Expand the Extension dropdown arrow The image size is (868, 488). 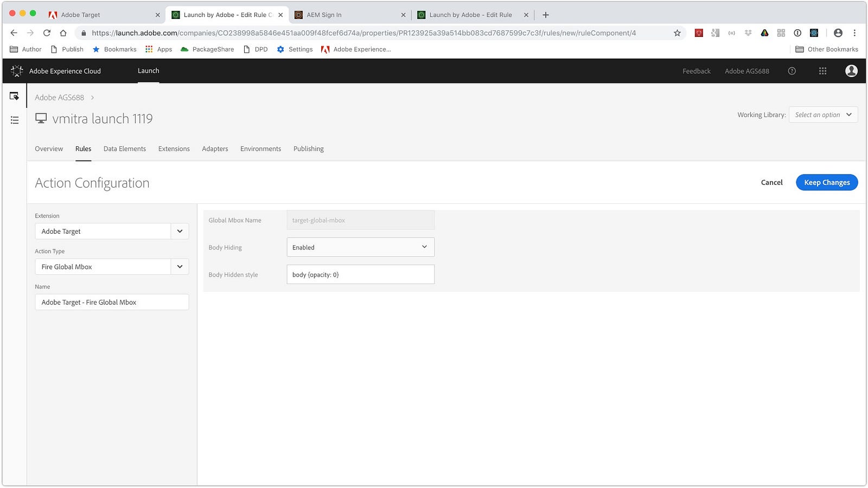click(180, 231)
